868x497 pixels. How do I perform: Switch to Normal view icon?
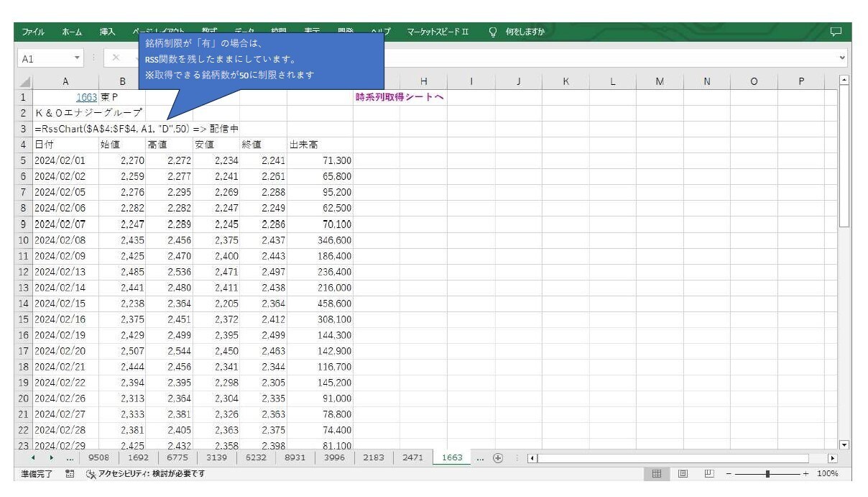[x=657, y=474]
